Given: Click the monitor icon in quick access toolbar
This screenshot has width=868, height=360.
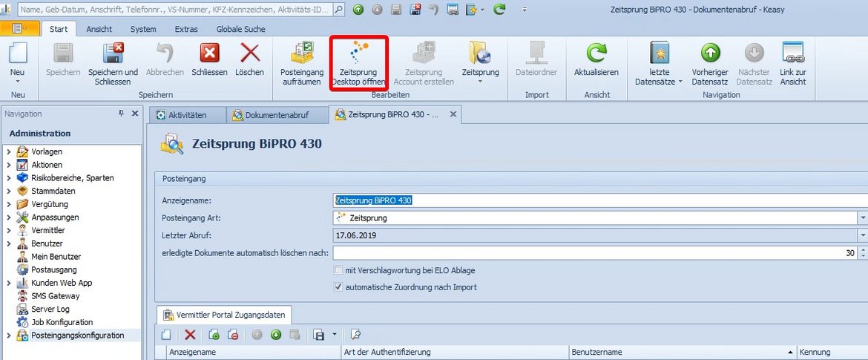Looking at the screenshot, I should coord(453,10).
